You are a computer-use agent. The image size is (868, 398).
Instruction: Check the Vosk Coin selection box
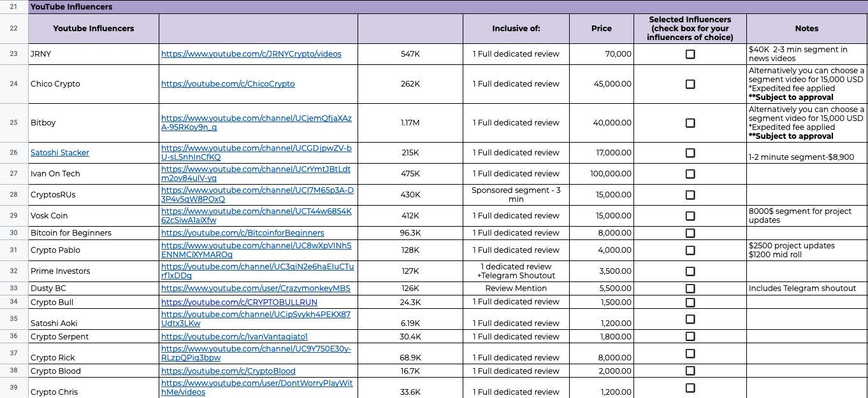(690, 216)
